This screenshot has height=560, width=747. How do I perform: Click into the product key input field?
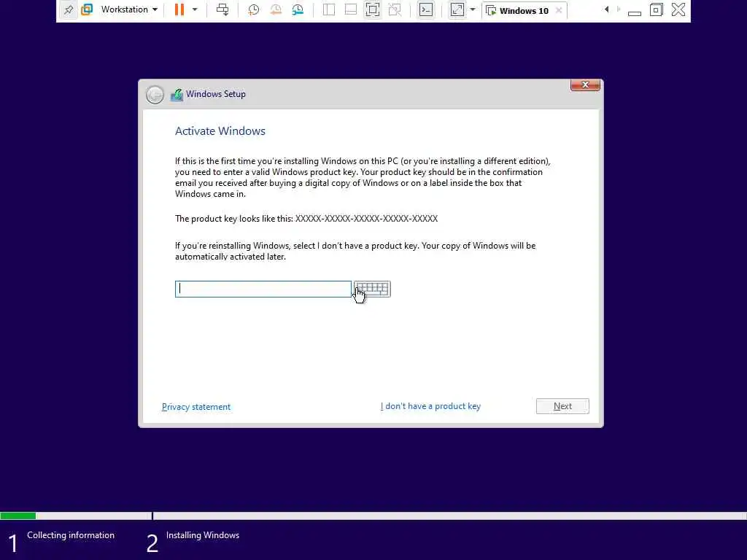[263, 289]
